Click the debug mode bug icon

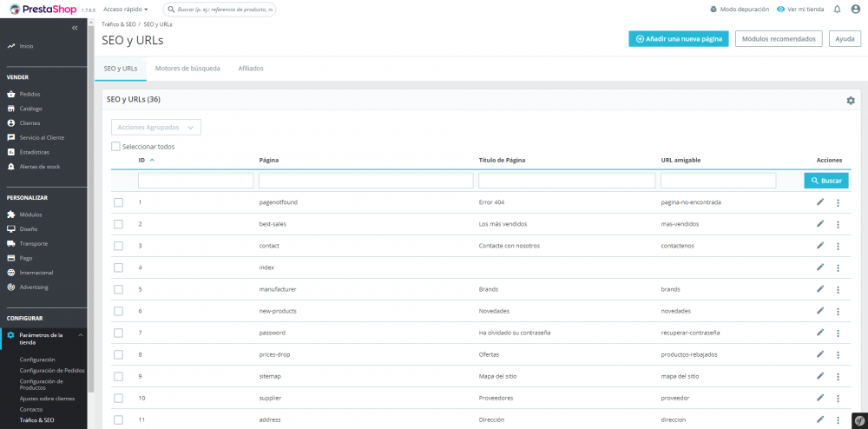(713, 10)
